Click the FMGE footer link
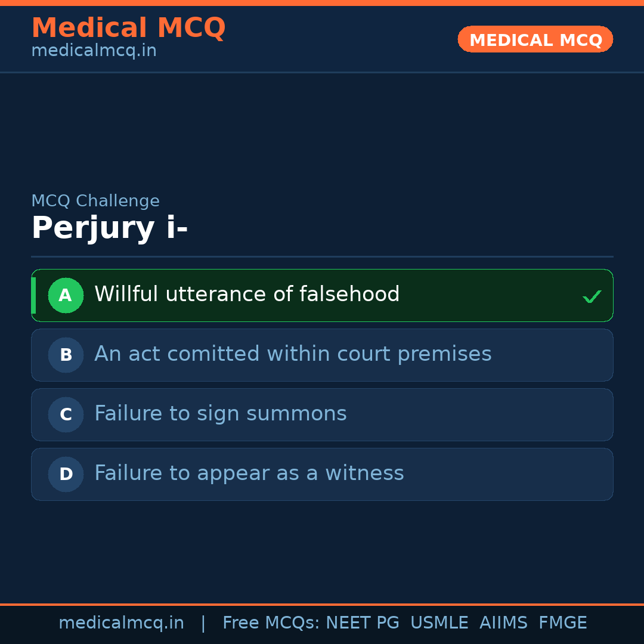 (562, 622)
